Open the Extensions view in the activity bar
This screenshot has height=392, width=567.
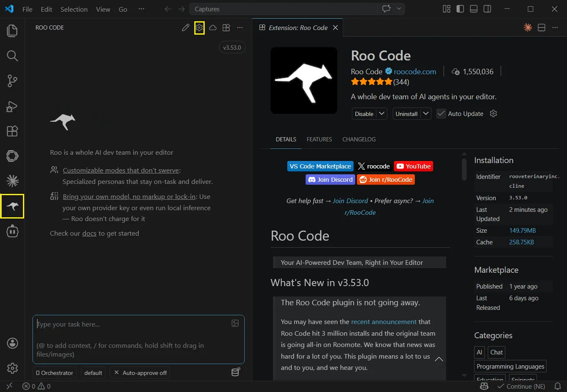(12, 131)
